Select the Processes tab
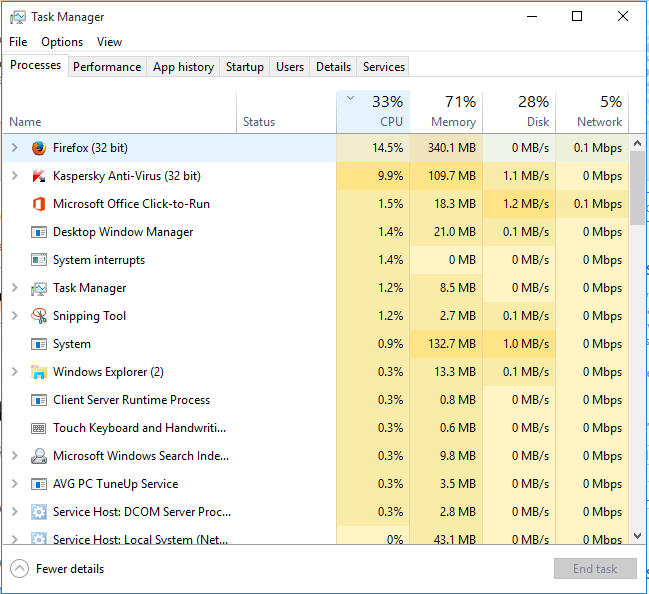 36,65
